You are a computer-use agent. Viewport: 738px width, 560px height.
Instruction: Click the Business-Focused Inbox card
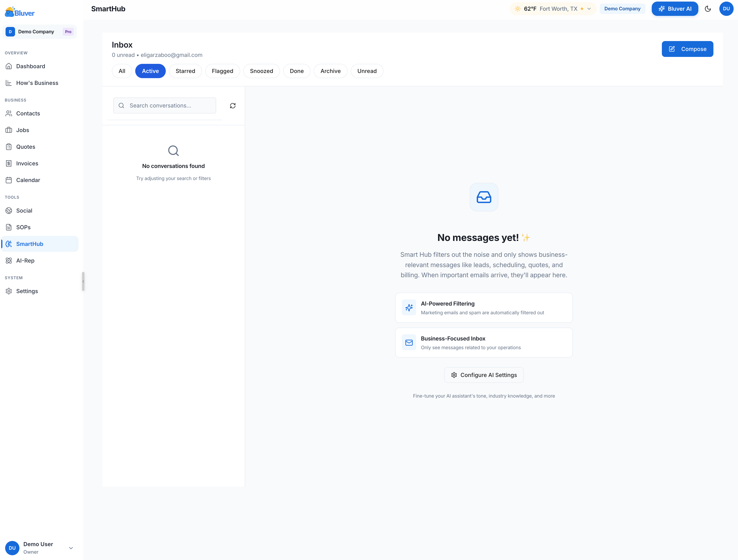click(484, 343)
